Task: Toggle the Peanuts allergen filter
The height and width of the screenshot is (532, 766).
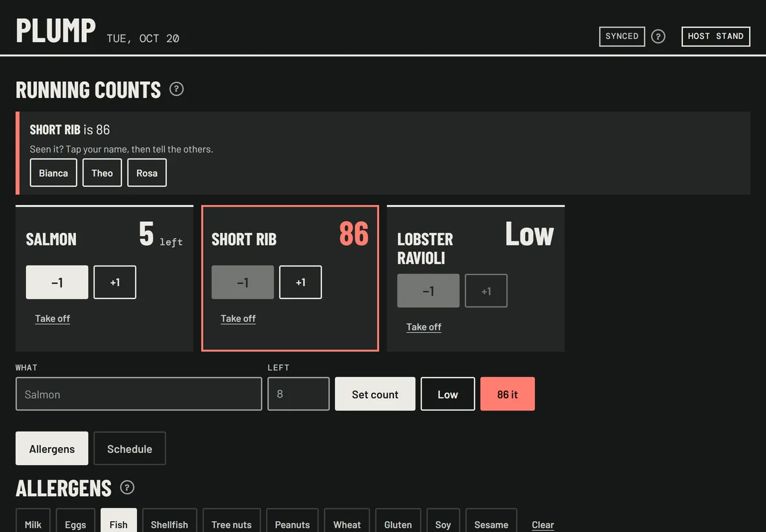Action: [292, 520]
